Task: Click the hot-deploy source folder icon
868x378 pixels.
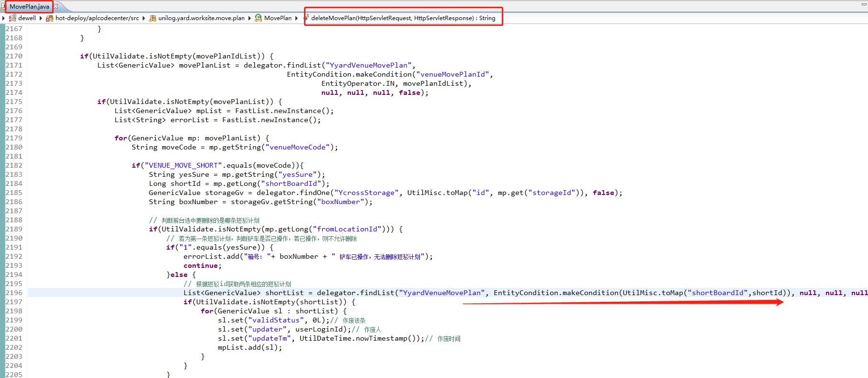Action: (x=49, y=18)
